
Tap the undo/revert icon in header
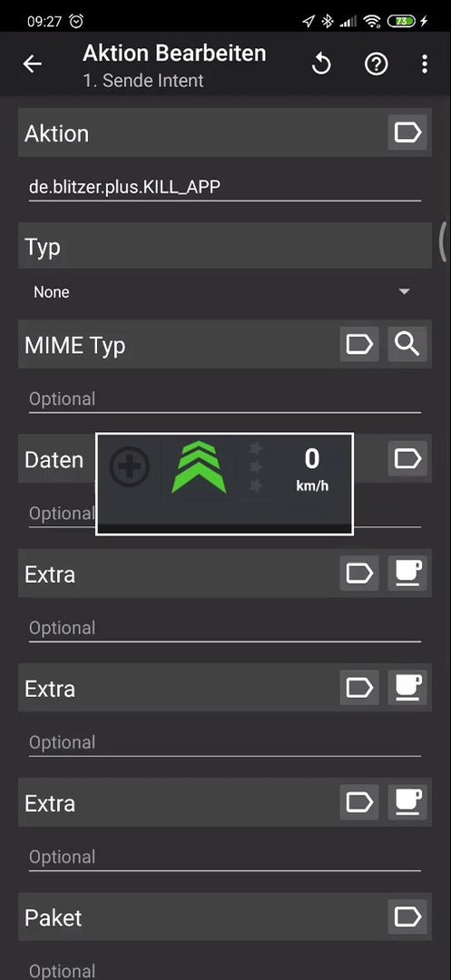point(321,64)
